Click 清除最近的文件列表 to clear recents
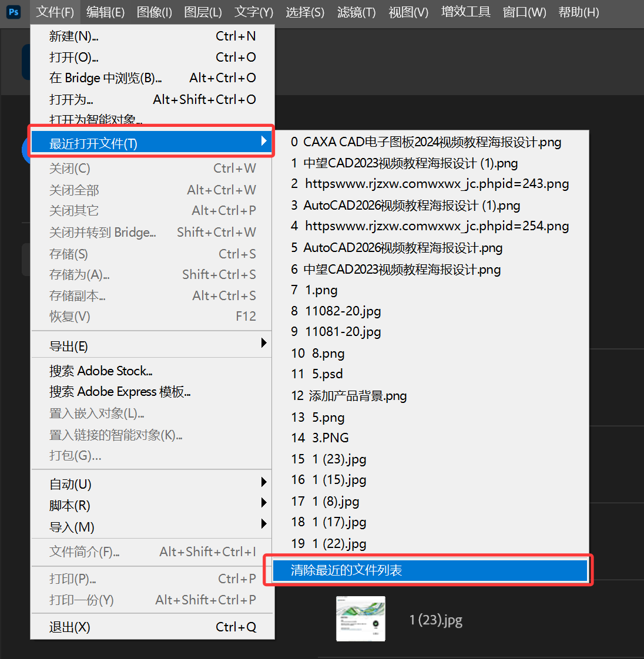The width and height of the screenshot is (644, 659). pos(430,570)
